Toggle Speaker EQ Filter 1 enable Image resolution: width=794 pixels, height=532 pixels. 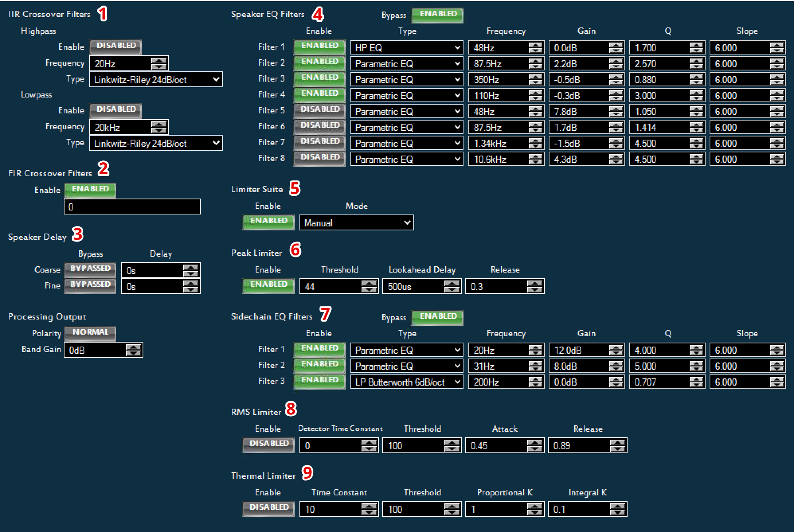319,47
